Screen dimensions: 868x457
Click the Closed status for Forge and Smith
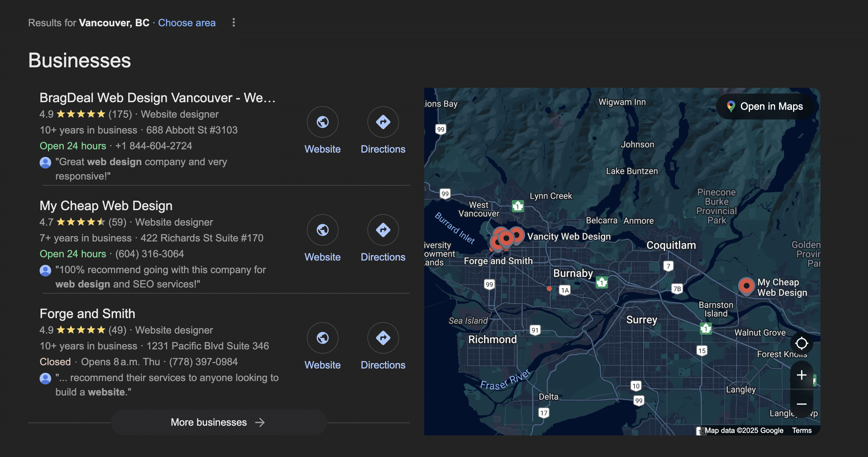(x=55, y=362)
